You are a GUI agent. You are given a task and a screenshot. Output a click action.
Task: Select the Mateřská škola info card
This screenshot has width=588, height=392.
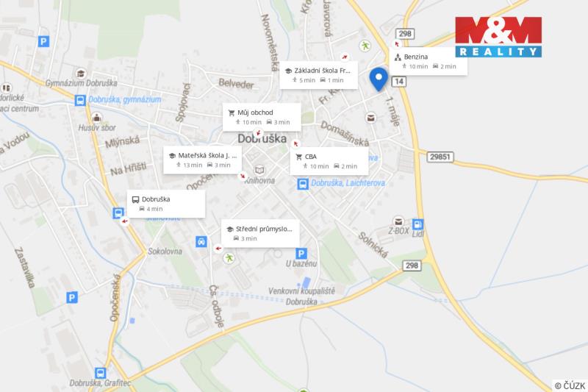tap(203, 160)
